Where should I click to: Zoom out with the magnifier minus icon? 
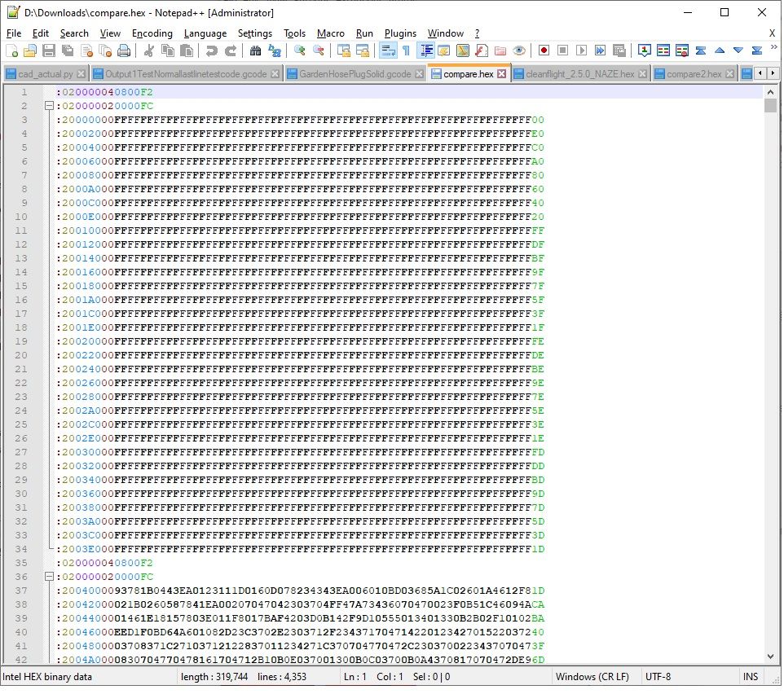[318, 51]
